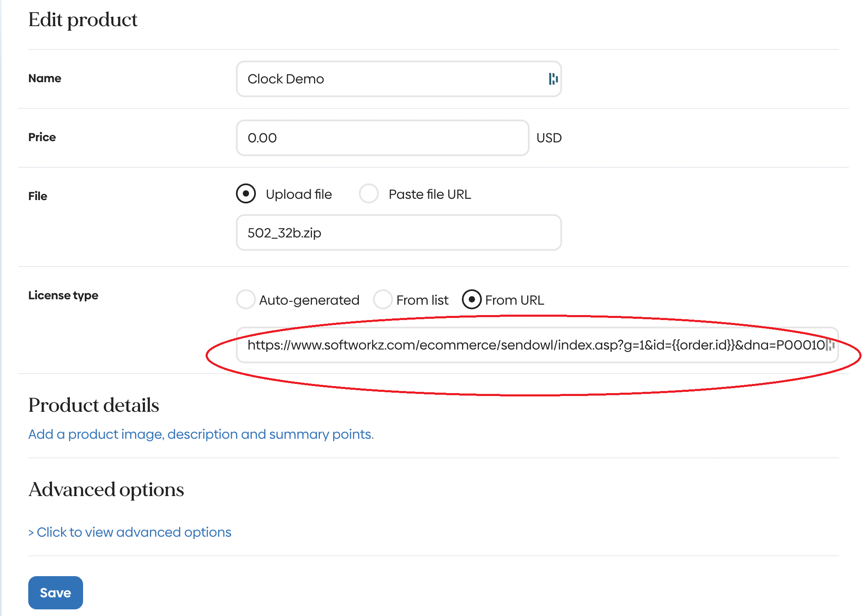Click the File field label
Screen dimensions: 864x616
(38, 196)
